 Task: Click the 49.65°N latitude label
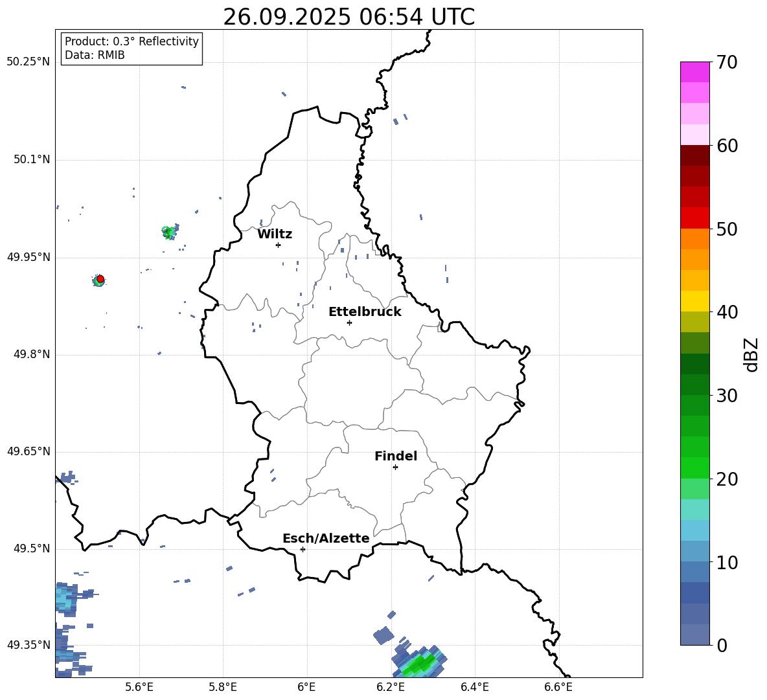point(29,451)
